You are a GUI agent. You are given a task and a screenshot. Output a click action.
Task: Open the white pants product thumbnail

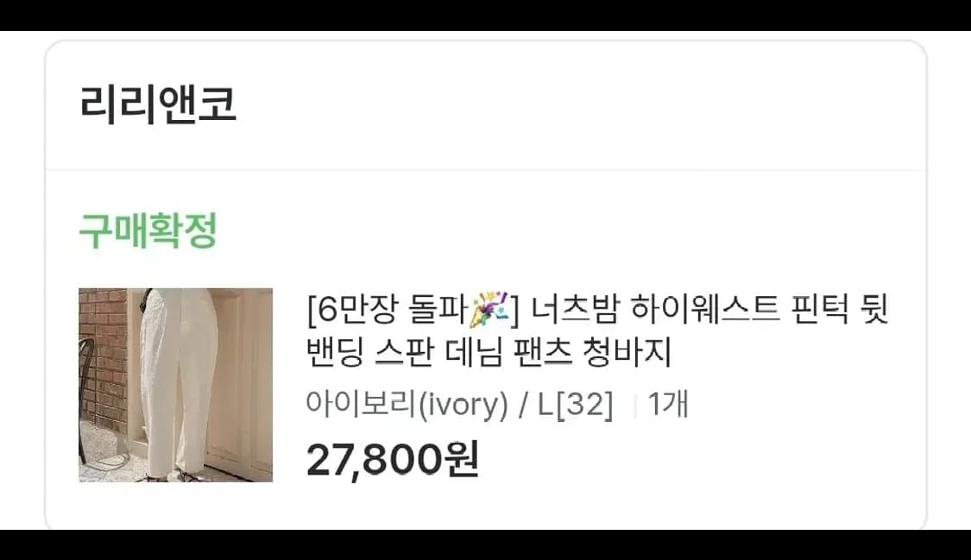(x=176, y=385)
